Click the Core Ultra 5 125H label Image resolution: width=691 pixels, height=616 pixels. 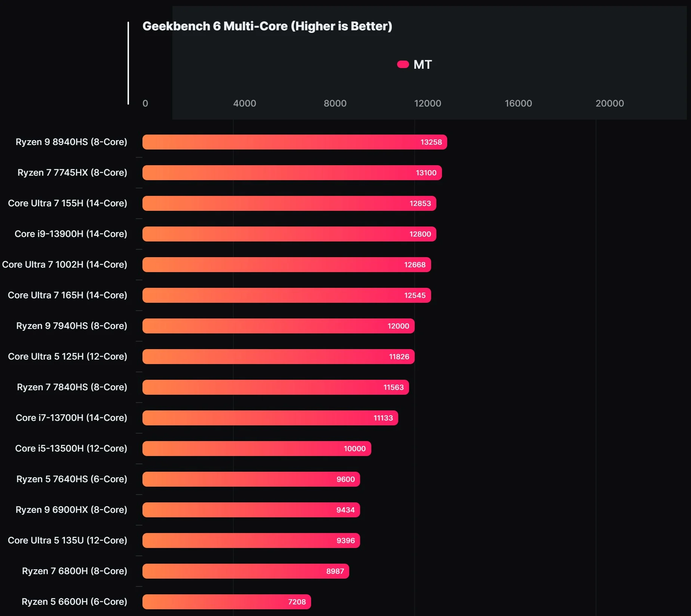pos(67,357)
